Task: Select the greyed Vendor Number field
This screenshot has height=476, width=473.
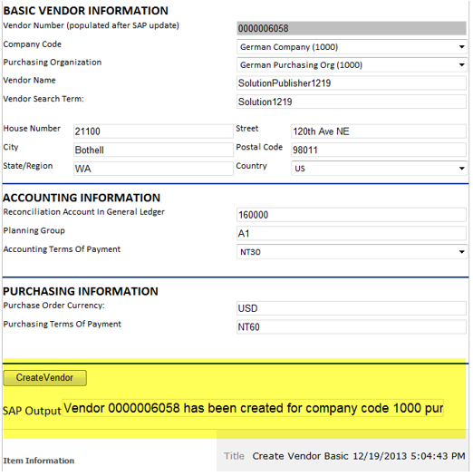Action: point(352,28)
